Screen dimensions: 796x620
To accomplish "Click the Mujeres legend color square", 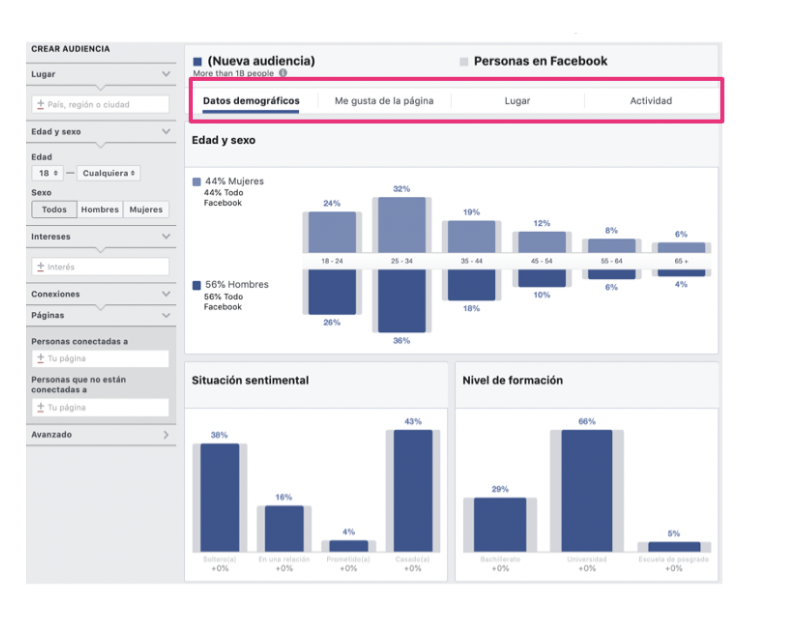I will [x=197, y=182].
